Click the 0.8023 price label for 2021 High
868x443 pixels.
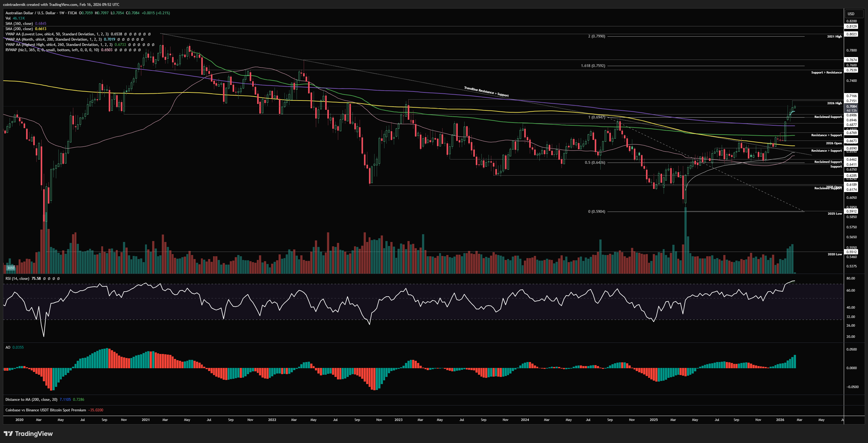tap(852, 34)
